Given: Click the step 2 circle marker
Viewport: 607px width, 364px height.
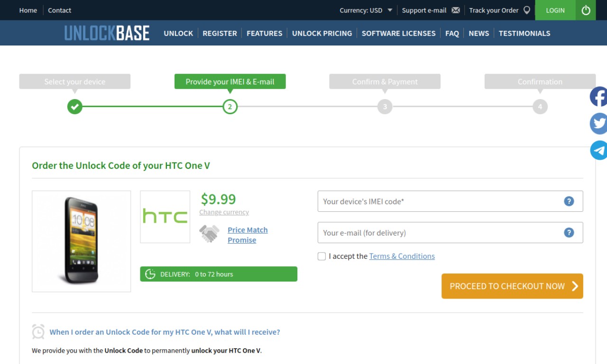Looking at the screenshot, I should coord(230,107).
